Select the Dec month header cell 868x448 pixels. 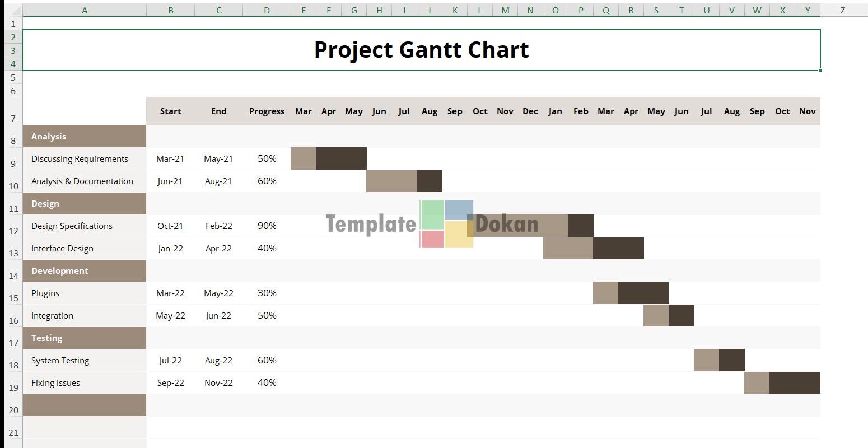(x=530, y=111)
